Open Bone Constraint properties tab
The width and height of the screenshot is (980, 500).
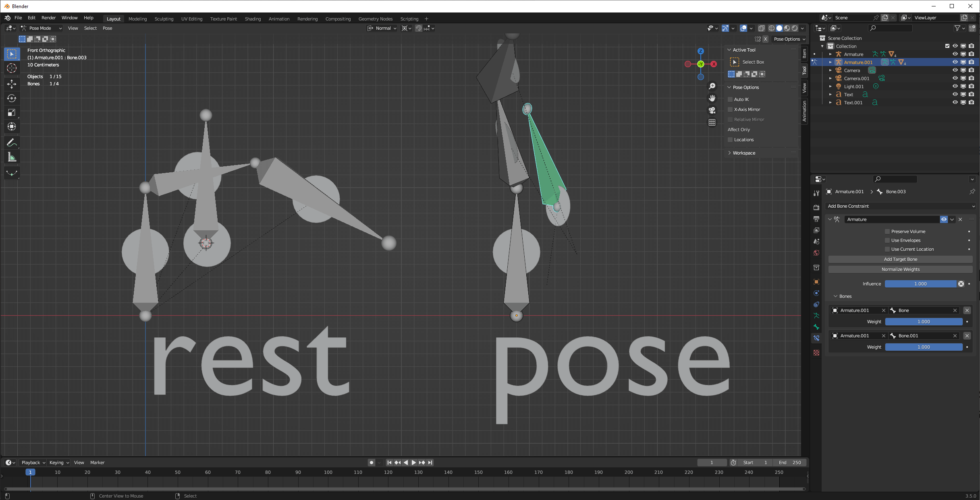pos(816,338)
